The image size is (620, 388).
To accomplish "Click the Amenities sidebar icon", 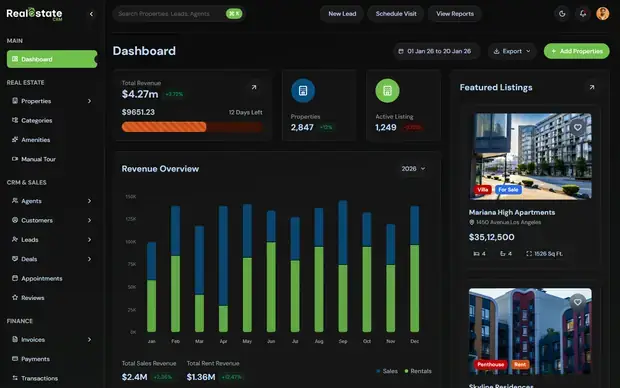I will 15,140.
